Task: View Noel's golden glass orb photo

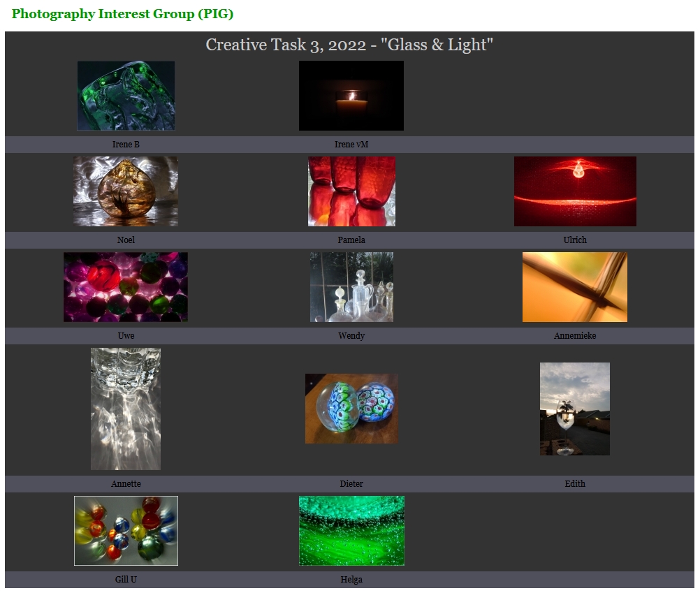Action: (x=126, y=191)
